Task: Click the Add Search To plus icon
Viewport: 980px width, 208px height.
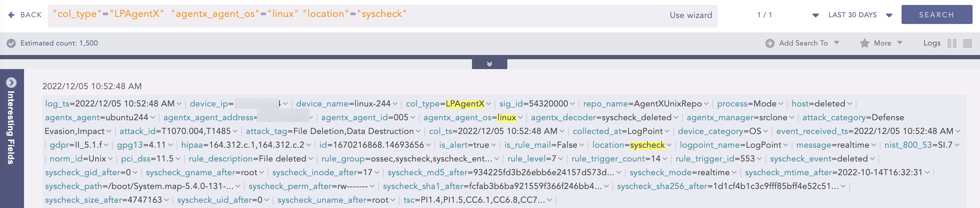Action: pos(769,43)
